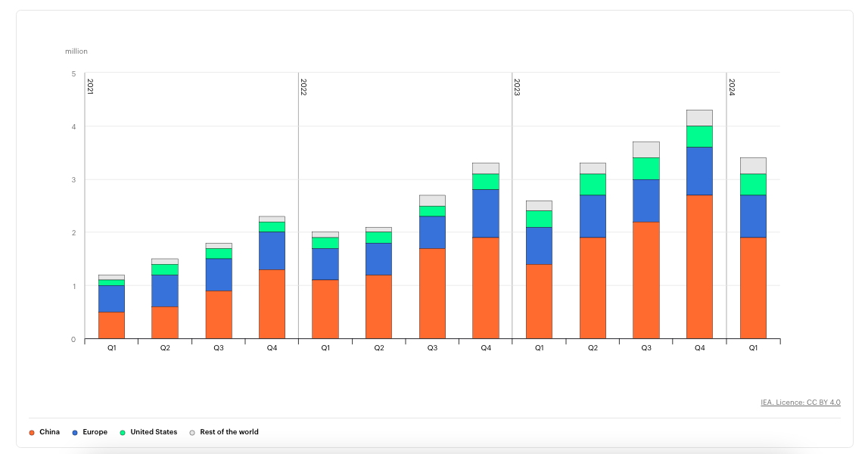Click Europe segment of 2023 Q4 bar
868x454 pixels.
coord(700,171)
